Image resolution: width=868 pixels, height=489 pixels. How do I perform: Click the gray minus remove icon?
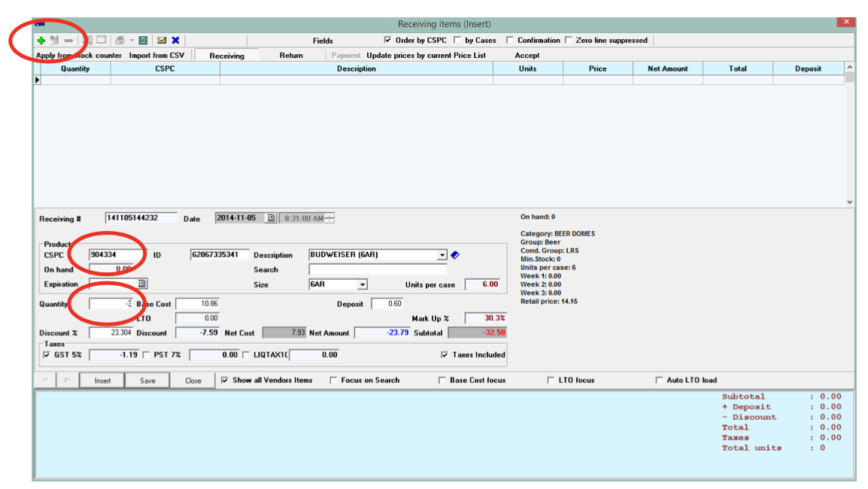(68, 41)
